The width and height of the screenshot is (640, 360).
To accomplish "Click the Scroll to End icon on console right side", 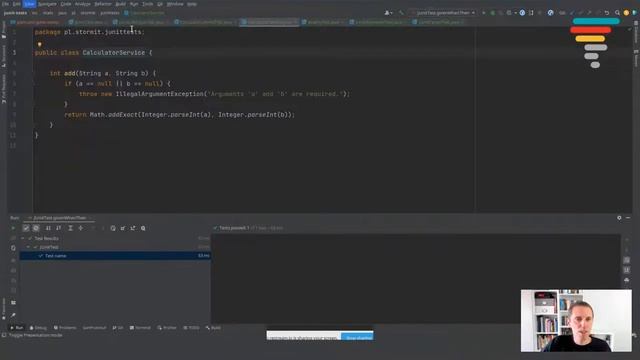I will point(627,270).
